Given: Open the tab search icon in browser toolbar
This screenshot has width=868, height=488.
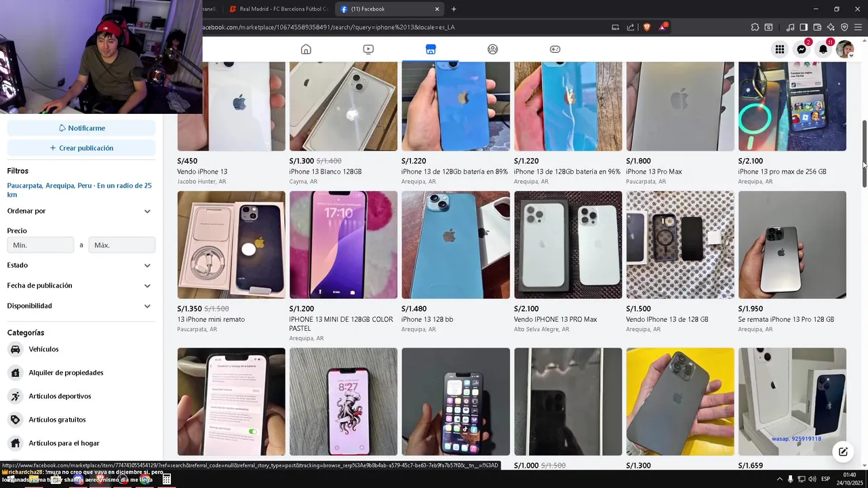Looking at the screenshot, I should click(768, 27).
